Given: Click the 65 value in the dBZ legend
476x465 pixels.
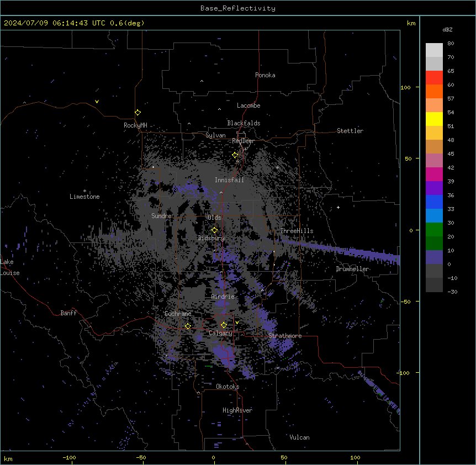Looking at the screenshot, I should (451, 71).
